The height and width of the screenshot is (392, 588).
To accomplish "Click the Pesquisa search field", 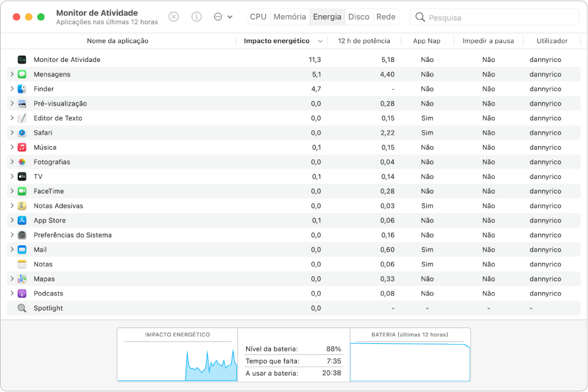I will [x=495, y=17].
